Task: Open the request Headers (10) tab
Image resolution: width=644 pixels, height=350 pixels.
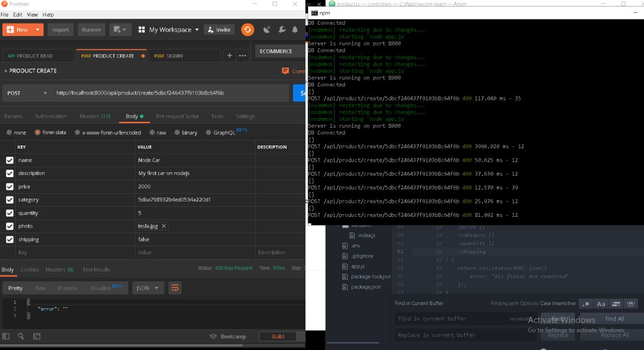Action: click(x=95, y=116)
